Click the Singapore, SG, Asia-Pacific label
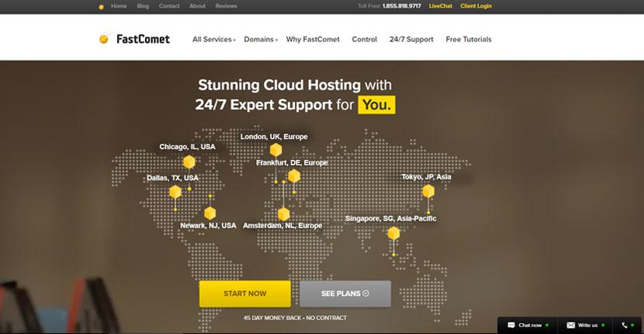Viewport: 644px width, 334px height. pos(390,218)
